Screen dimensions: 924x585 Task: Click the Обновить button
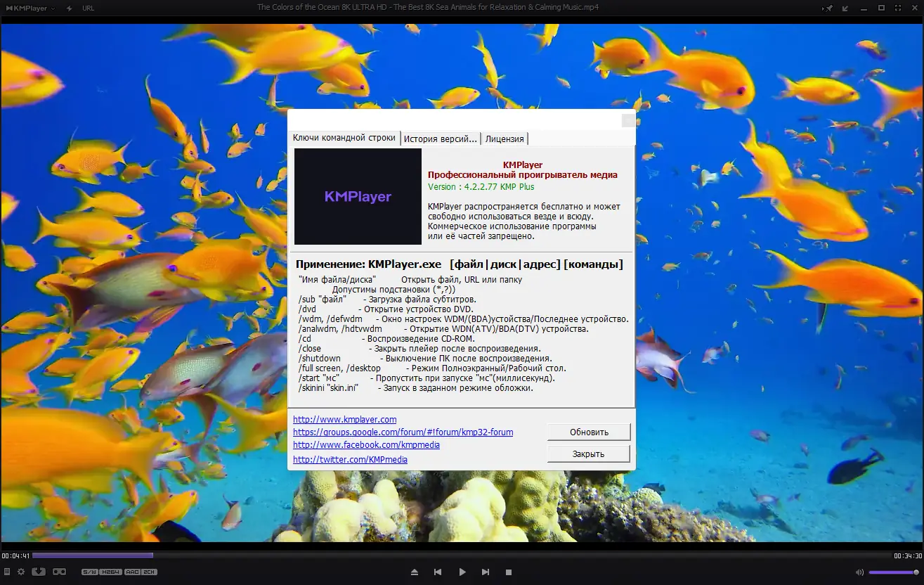[589, 432]
